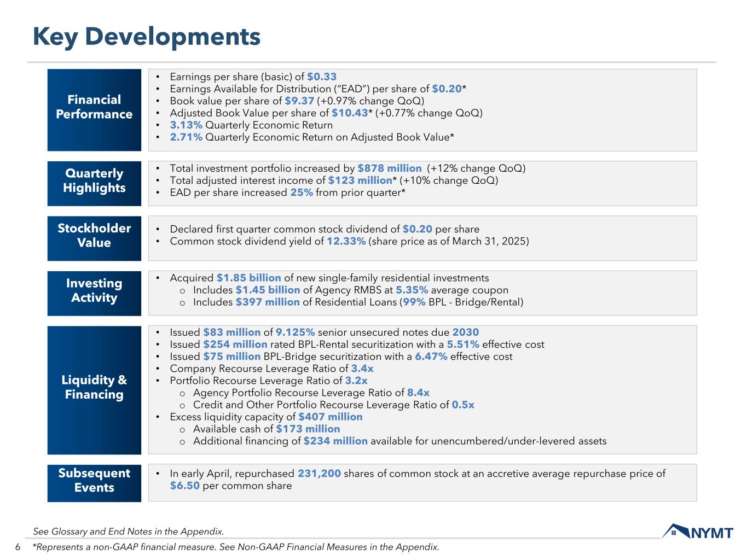The height and width of the screenshot is (560, 747).
Task: Select the Liquidity & Financing label box
Action: [94, 388]
